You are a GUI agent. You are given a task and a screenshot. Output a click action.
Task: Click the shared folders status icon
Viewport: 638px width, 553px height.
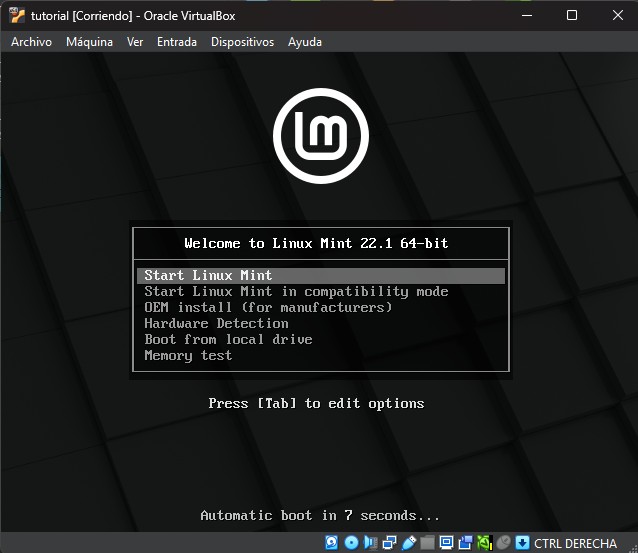click(427, 542)
